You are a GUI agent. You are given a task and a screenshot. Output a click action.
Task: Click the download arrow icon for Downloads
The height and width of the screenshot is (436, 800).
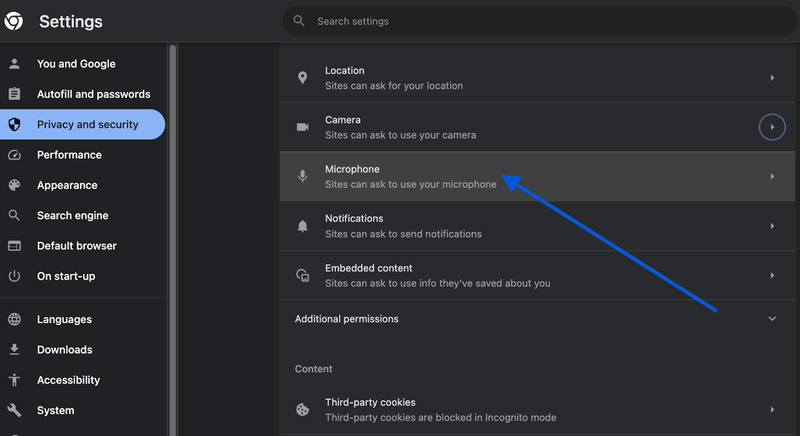coord(14,349)
